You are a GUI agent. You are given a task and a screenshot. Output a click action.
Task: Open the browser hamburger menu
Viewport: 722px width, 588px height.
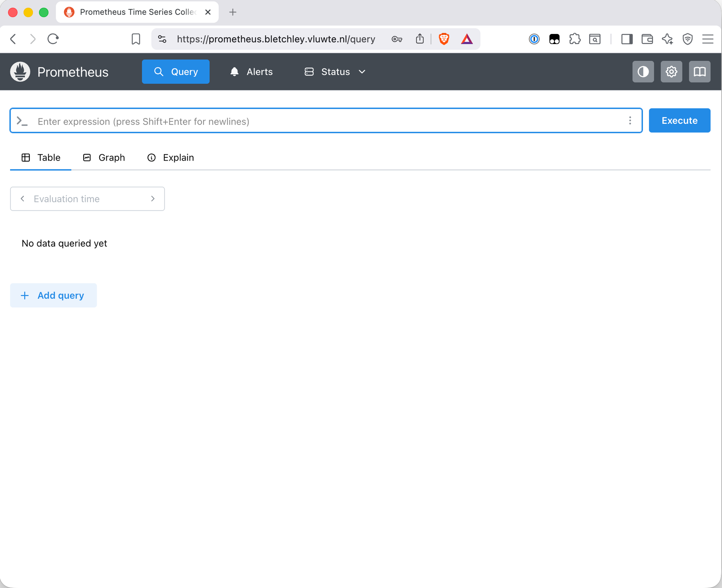708,39
